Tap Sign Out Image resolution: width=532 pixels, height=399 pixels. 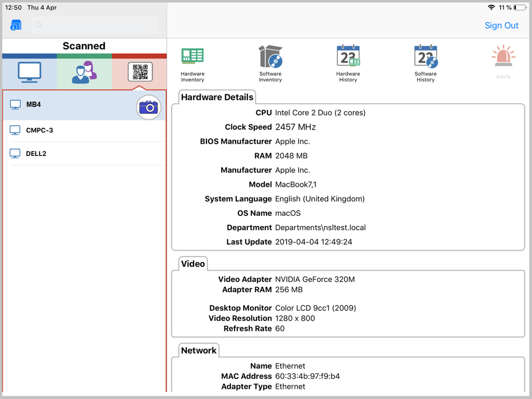(x=501, y=26)
